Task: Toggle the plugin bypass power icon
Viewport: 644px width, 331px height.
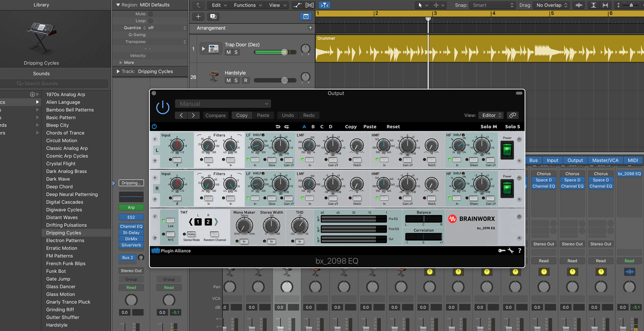Action: point(163,107)
